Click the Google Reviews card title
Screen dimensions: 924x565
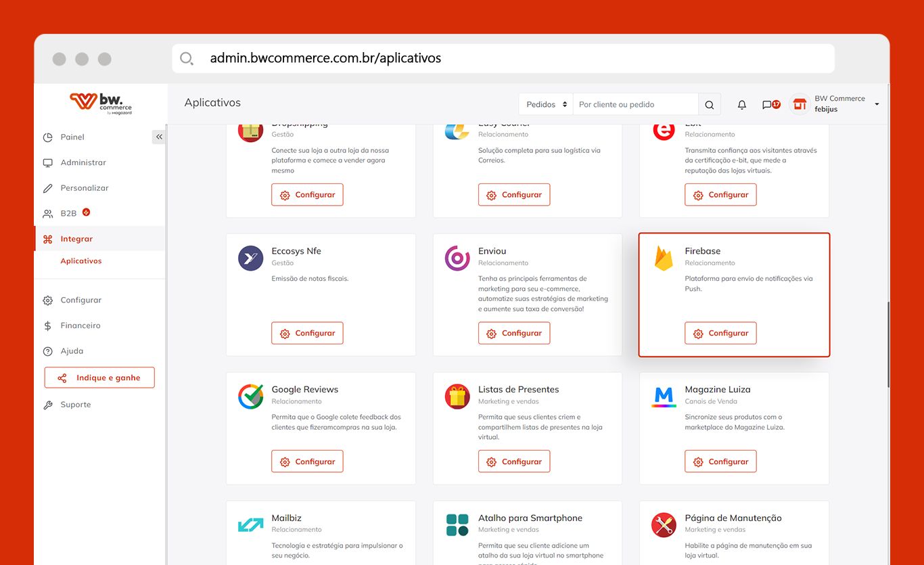(x=305, y=390)
